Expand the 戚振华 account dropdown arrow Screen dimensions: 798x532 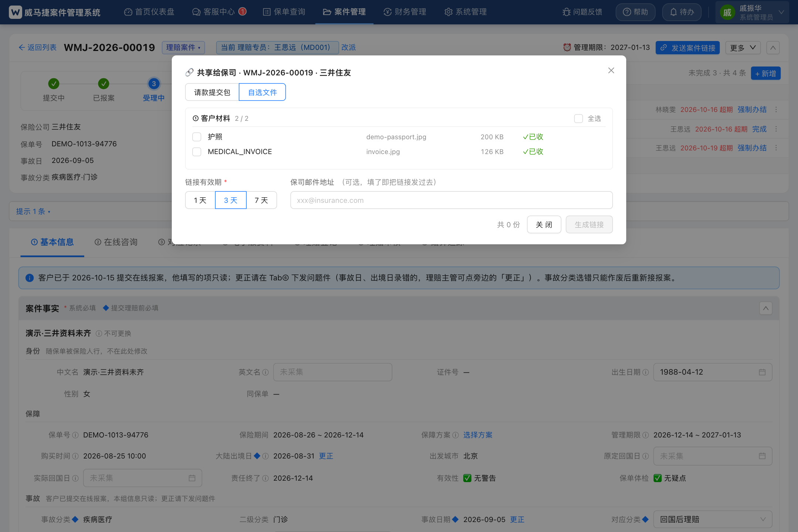click(781, 12)
